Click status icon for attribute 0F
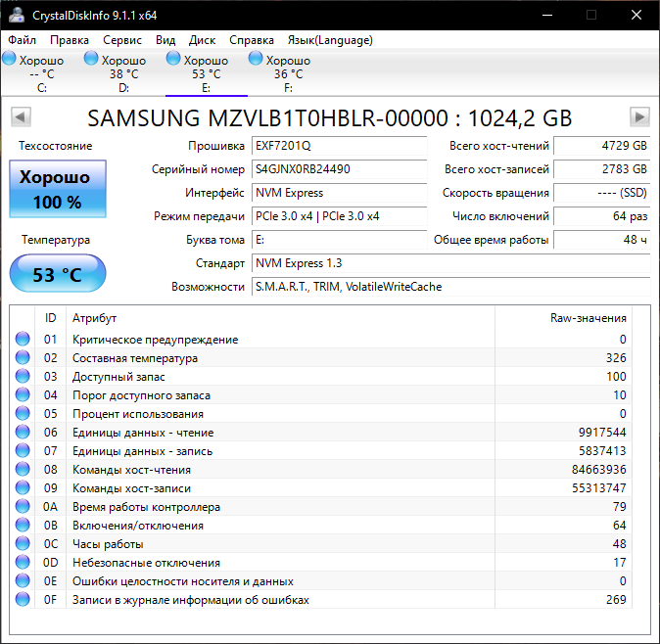 tap(23, 599)
